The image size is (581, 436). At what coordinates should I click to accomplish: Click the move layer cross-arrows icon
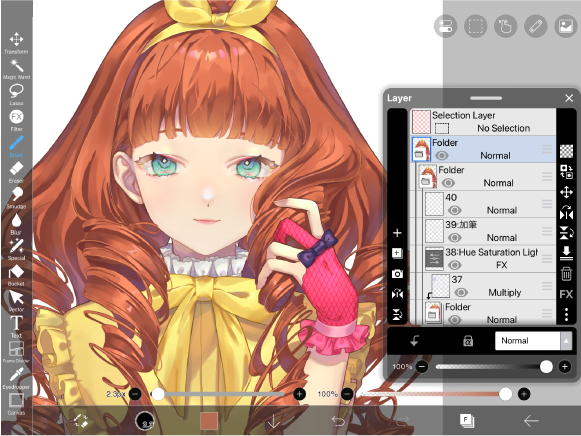566,192
